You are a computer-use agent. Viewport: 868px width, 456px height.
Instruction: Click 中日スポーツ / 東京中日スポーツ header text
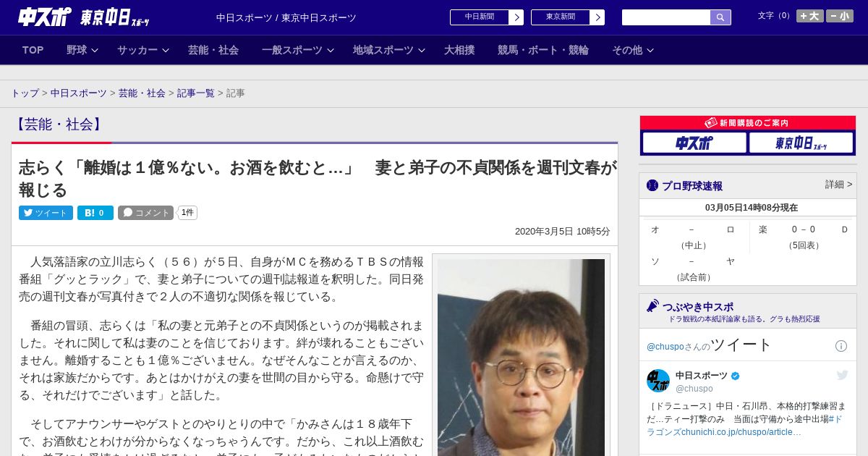(286, 17)
